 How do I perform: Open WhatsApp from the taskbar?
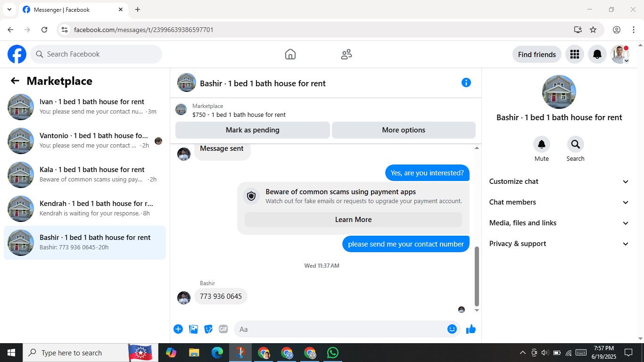[333, 353]
